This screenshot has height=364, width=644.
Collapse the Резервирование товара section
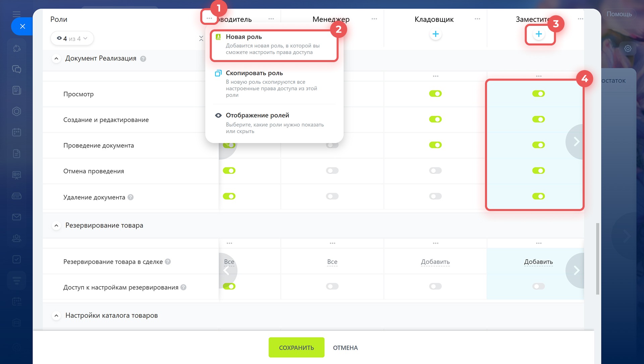(56, 225)
